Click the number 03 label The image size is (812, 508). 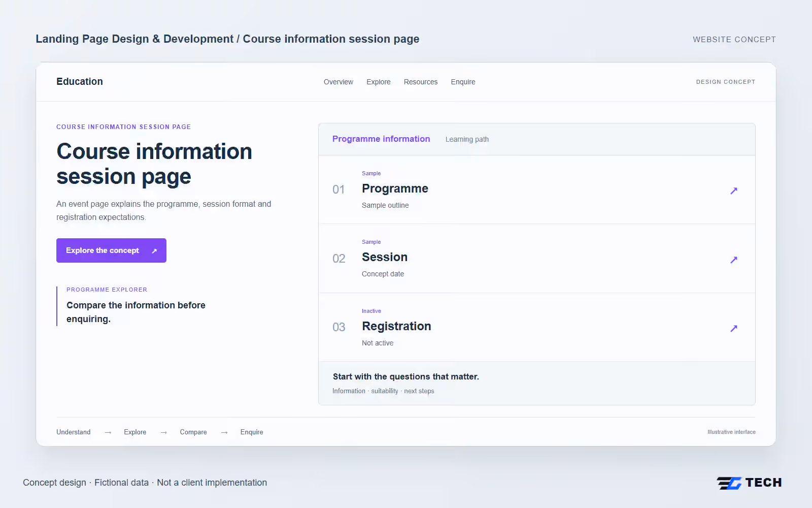point(339,327)
